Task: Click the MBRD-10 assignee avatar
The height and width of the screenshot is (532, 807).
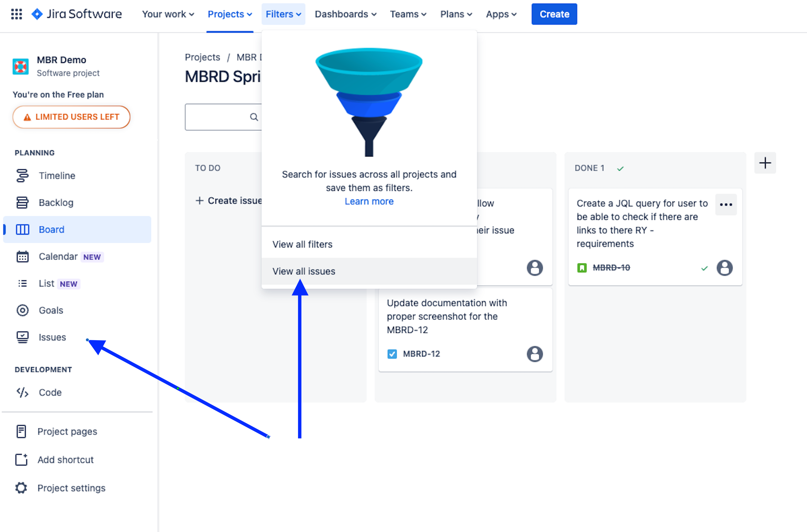Action: pyautogui.click(x=724, y=268)
